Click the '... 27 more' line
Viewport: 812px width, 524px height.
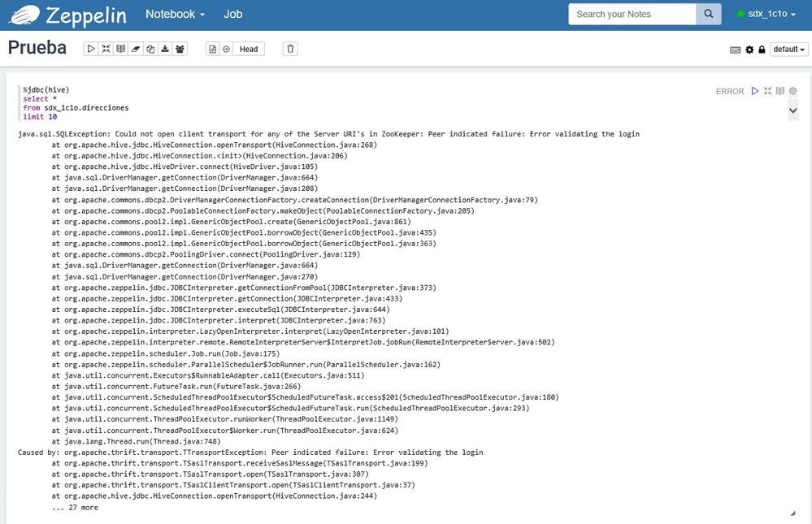tap(75, 508)
